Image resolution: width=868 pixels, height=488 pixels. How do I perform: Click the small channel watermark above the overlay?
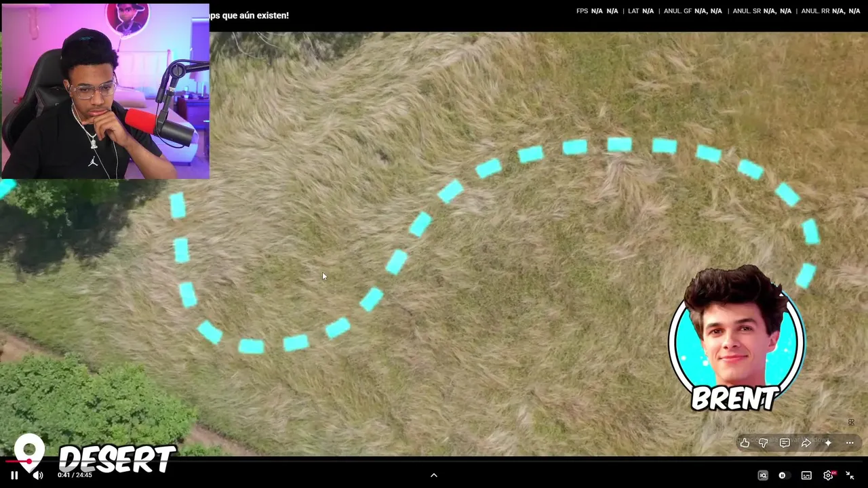(x=851, y=422)
